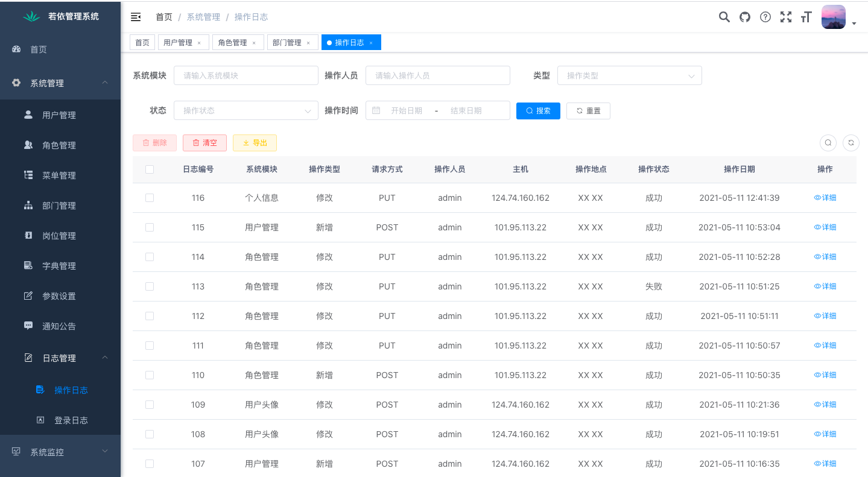The width and height of the screenshot is (868, 477).
Task: Open the search magnifier in top bar
Action: (x=724, y=17)
